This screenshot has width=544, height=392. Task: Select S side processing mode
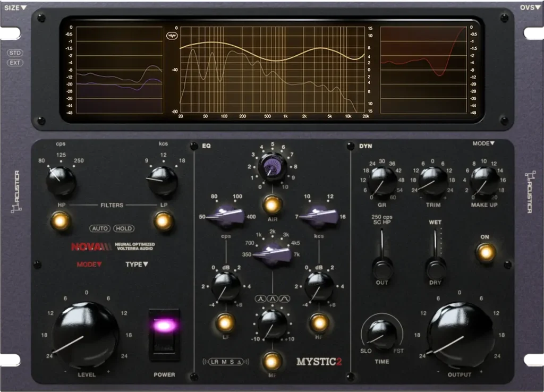click(232, 362)
